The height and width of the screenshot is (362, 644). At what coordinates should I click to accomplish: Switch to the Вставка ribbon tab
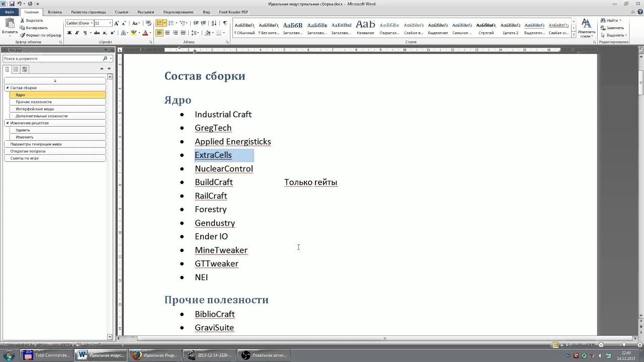55,12
